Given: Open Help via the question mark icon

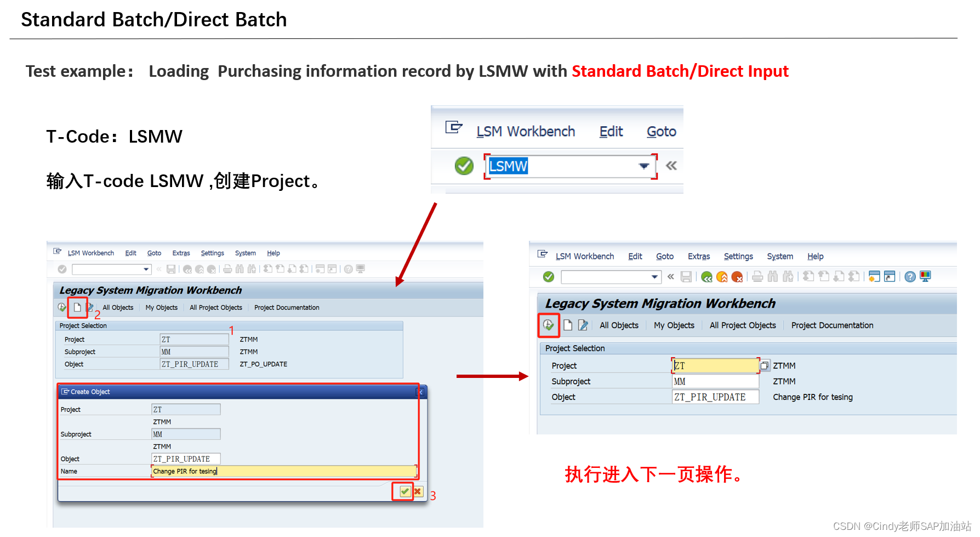Looking at the screenshot, I should click(x=910, y=276).
